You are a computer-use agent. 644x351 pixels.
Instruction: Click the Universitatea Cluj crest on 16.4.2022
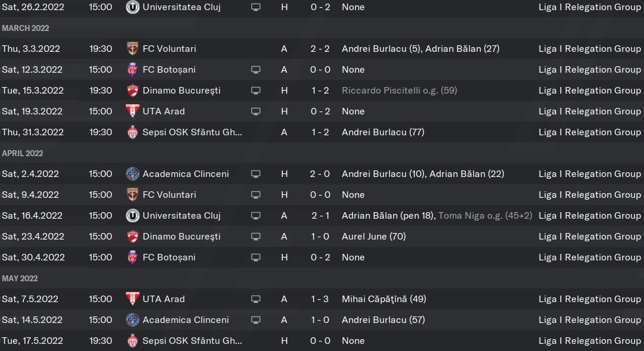[132, 216]
